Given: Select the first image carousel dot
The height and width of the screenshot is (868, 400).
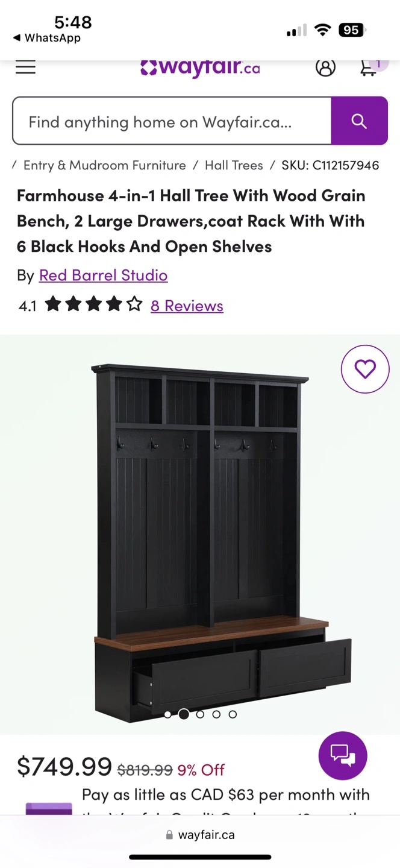Looking at the screenshot, I should 167,714.
